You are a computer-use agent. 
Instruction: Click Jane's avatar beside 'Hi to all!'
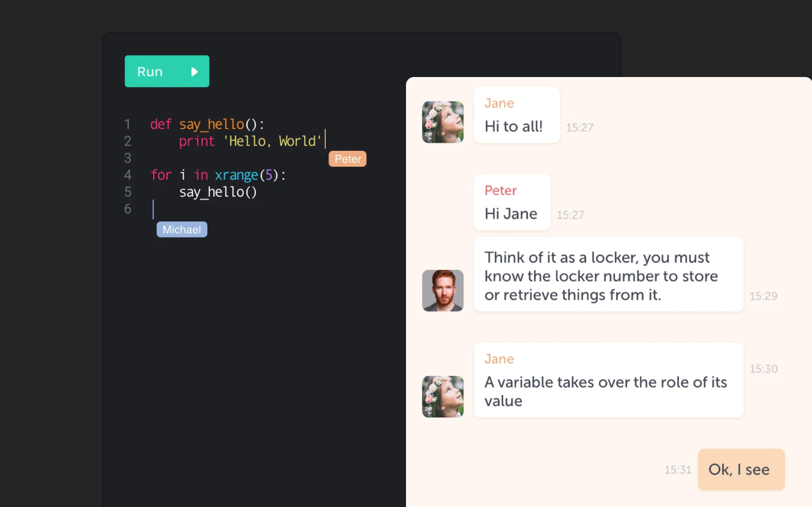(x=442, y=122)
